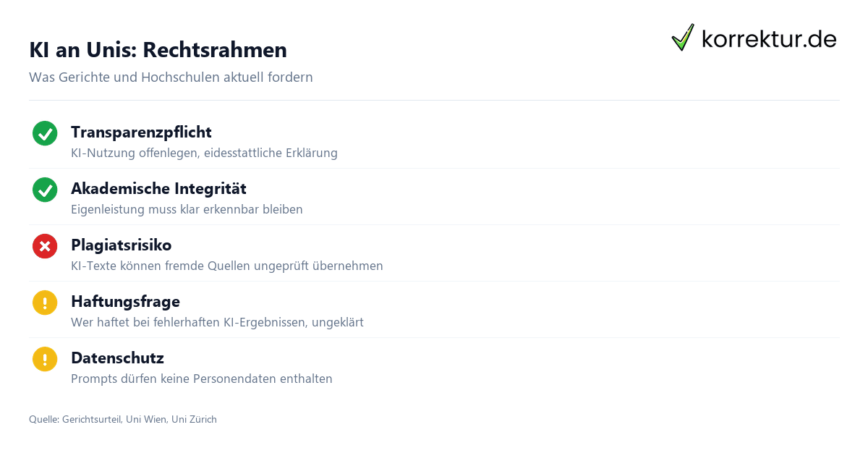868x456 pixels.
Task: Select the Datenschutz heading
Action: [x=117, y=358]
